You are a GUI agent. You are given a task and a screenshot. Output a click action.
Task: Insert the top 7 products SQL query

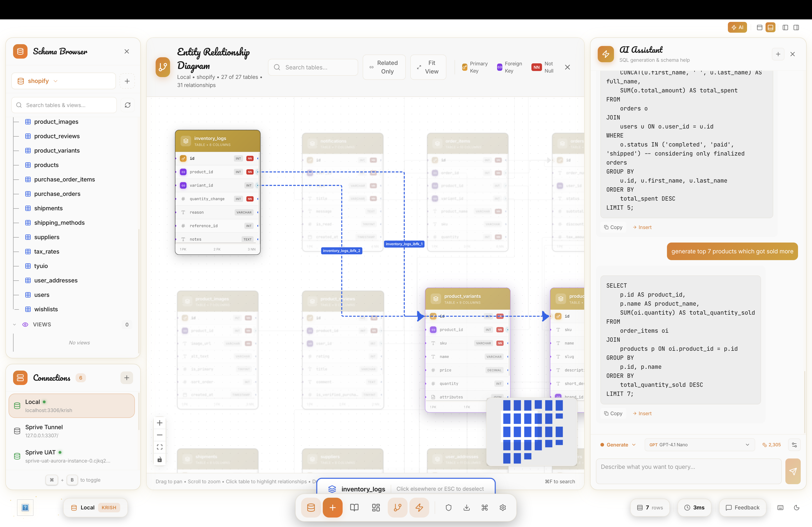pos(642,413)
